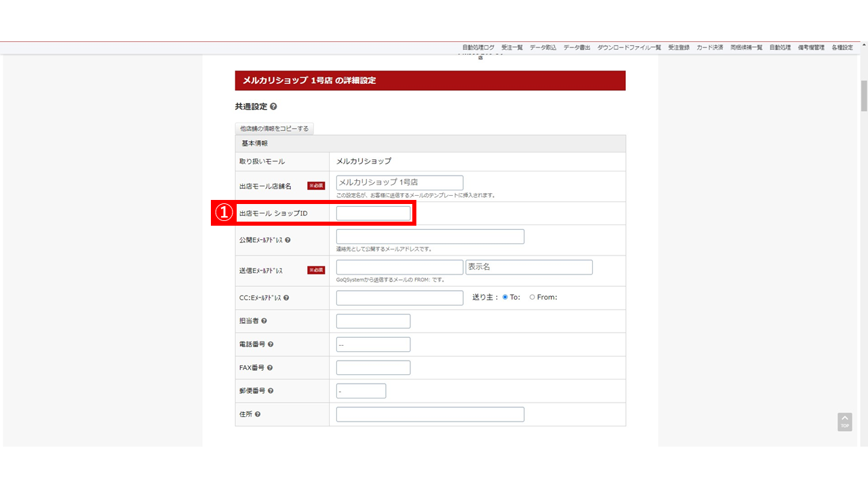The height and width of the screenshot is (488, 868).
Task: Focus the 電話番号 field
Action: coord(373,344)
